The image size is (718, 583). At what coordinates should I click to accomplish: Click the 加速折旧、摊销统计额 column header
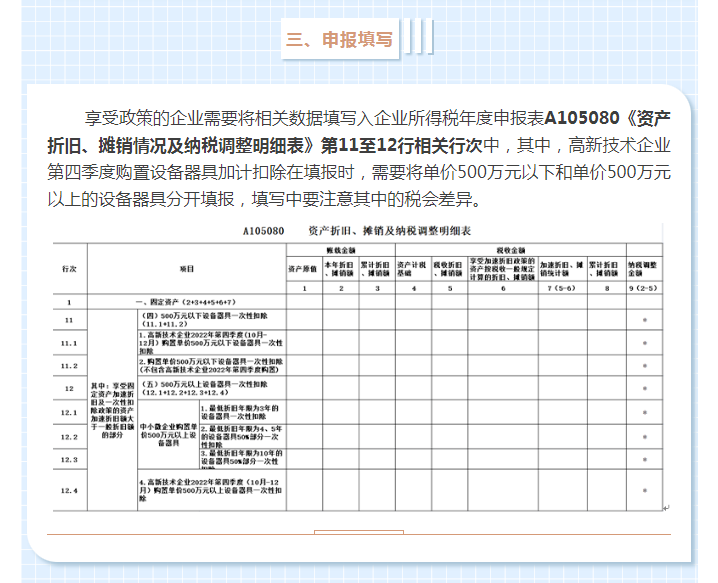[x=562, y=269]
